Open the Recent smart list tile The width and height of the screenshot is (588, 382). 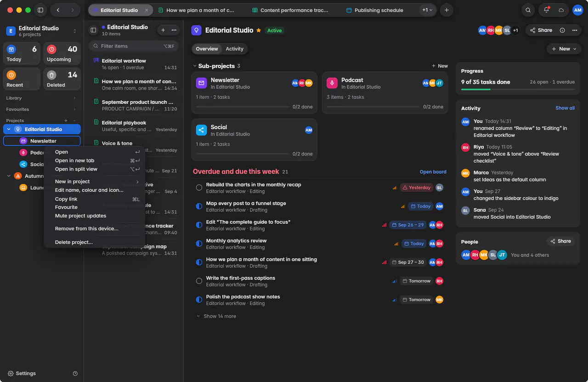(22, 79)
